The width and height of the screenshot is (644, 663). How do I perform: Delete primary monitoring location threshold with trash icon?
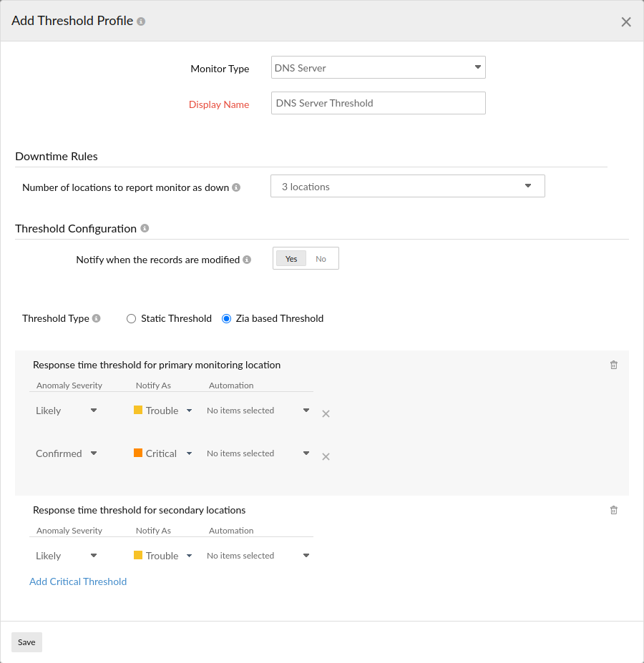613,365
